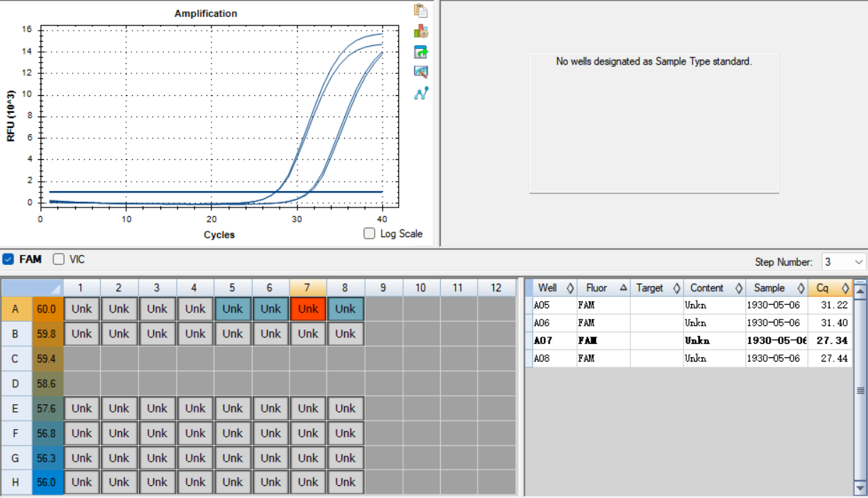The height and width of the screenshot is (498, 868).
Task: Select plate row A header
Action: 16,309
